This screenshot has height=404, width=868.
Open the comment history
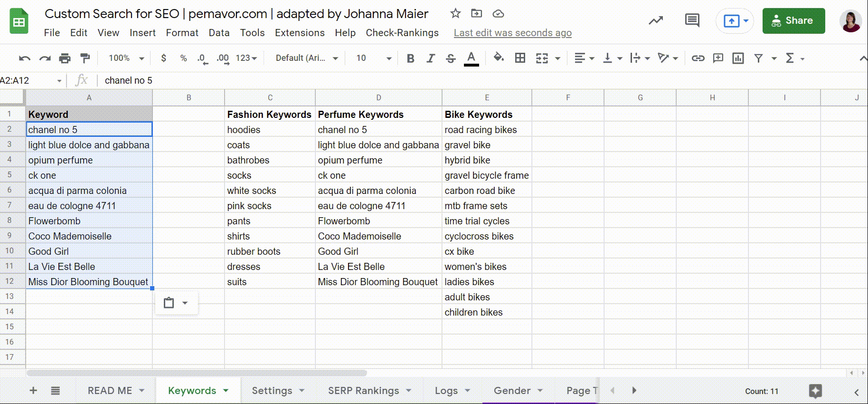[x=692, y=20]
